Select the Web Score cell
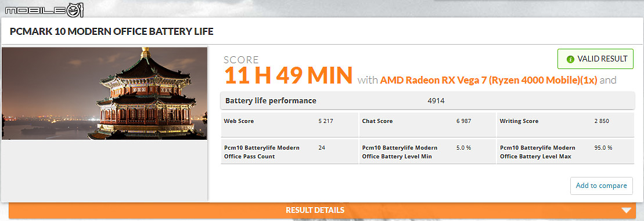The height and width of the screenshot is (221, 644). [x=289, y=125]
